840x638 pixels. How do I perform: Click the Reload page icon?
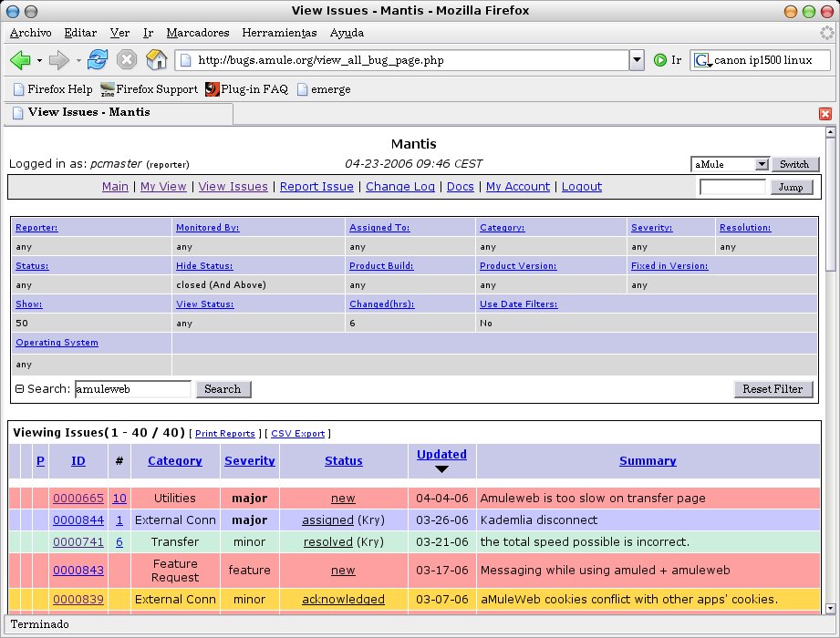coord(98,60)
